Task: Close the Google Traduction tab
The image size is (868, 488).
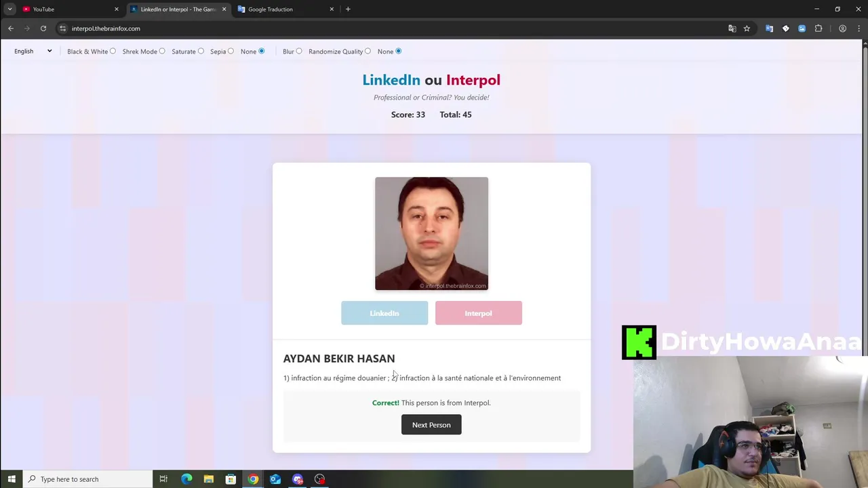Action: 332,9
